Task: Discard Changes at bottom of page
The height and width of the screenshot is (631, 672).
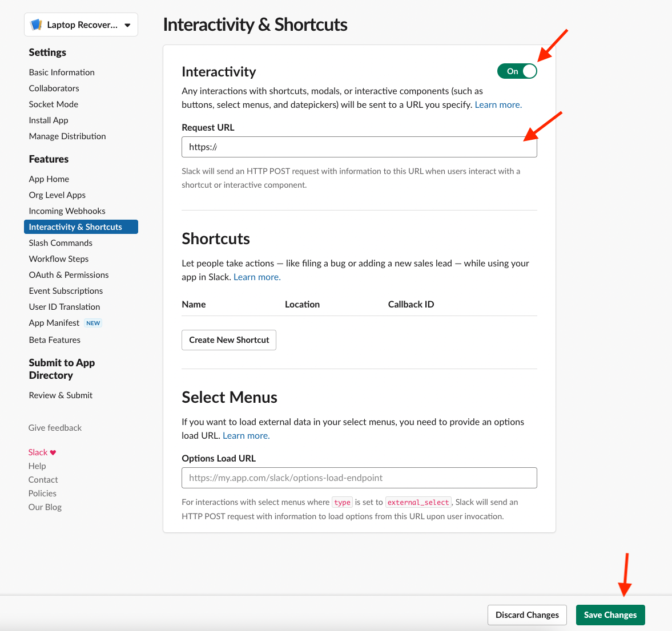Action: [x=526, y=614]
